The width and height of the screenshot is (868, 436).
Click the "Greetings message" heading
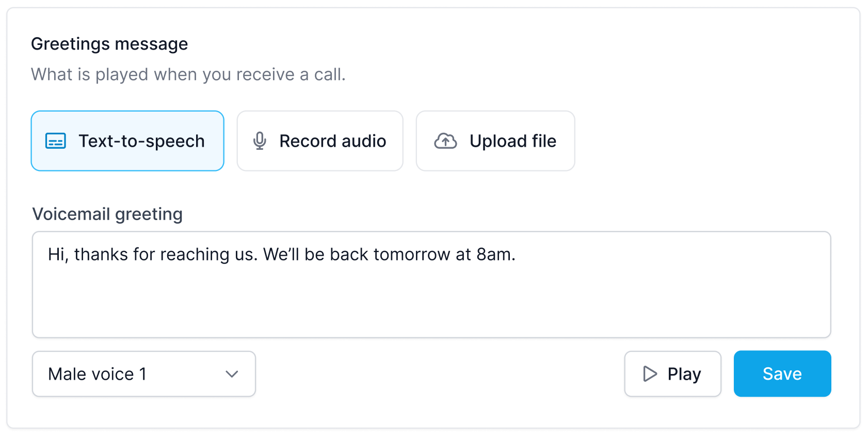tap(109, 44)
